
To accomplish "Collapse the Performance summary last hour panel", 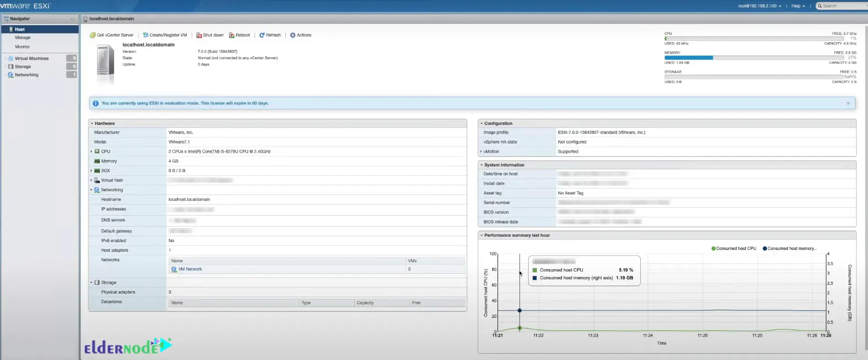I will (481, 235).
